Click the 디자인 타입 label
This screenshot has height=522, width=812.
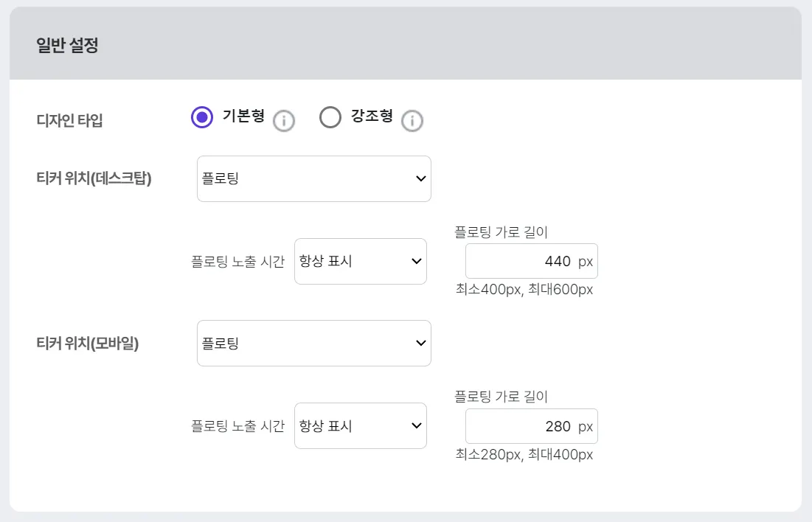click(69, 120)
